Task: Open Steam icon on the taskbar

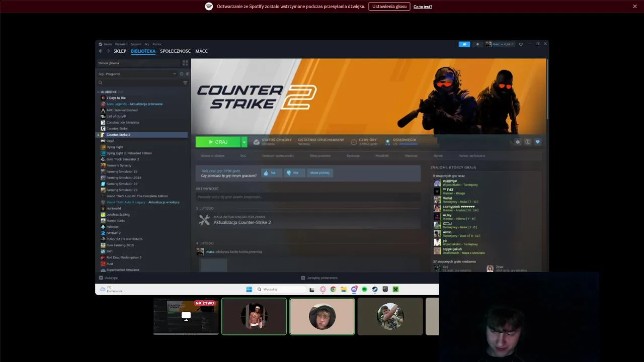Action: pyautogui.click(x=375, y=290)
